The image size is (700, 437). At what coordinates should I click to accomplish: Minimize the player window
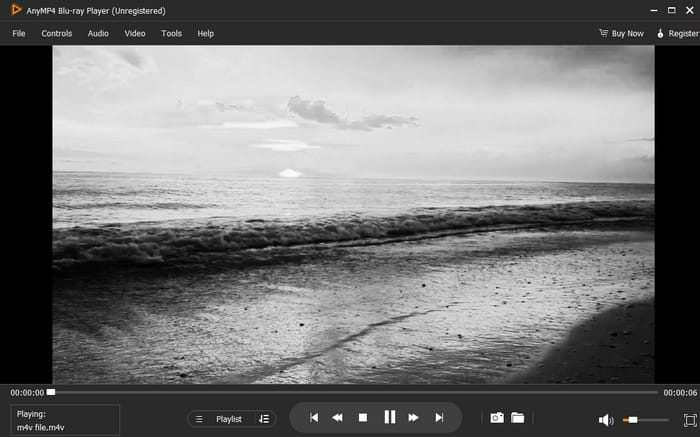click(654, 10)
